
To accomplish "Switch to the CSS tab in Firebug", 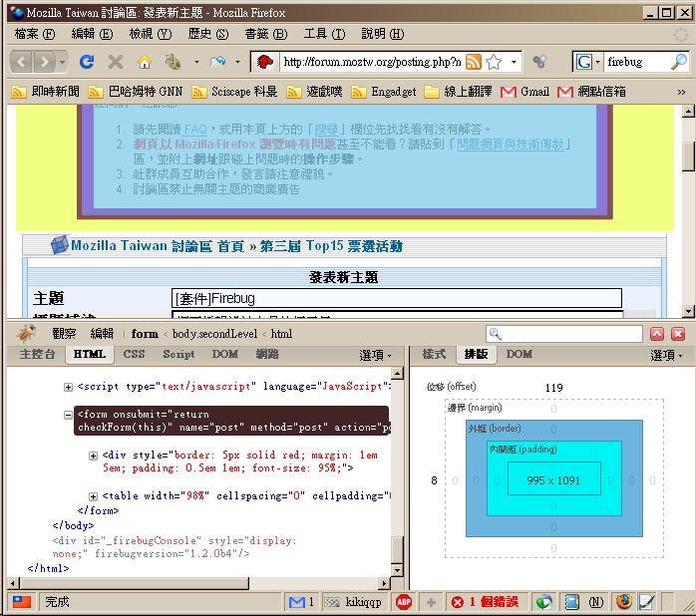I will coord(134,354).
